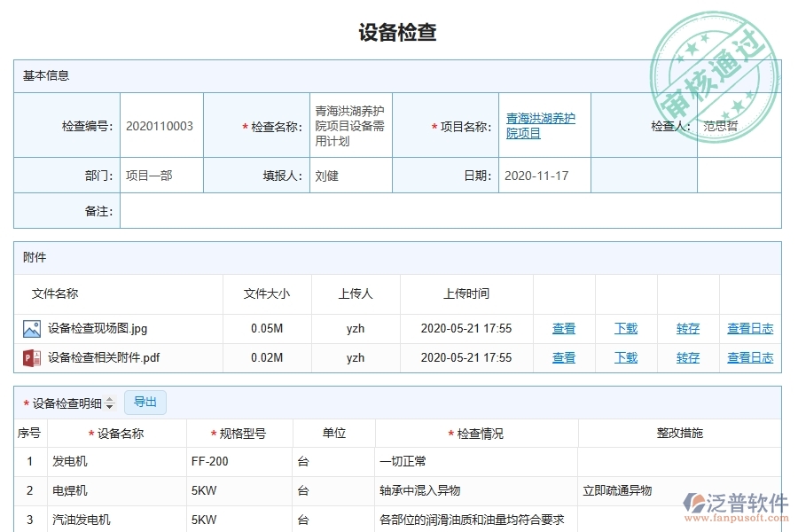Click 查看 for 设备检查相关附件.pdf
This screenshot has width=798, height=532.
tap(563, 357)
